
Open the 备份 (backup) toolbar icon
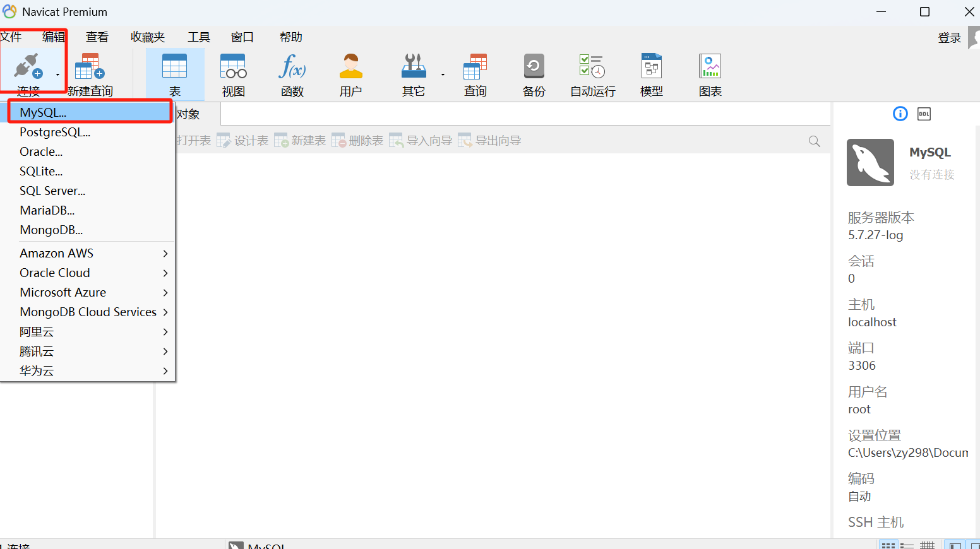click(534, 74)
